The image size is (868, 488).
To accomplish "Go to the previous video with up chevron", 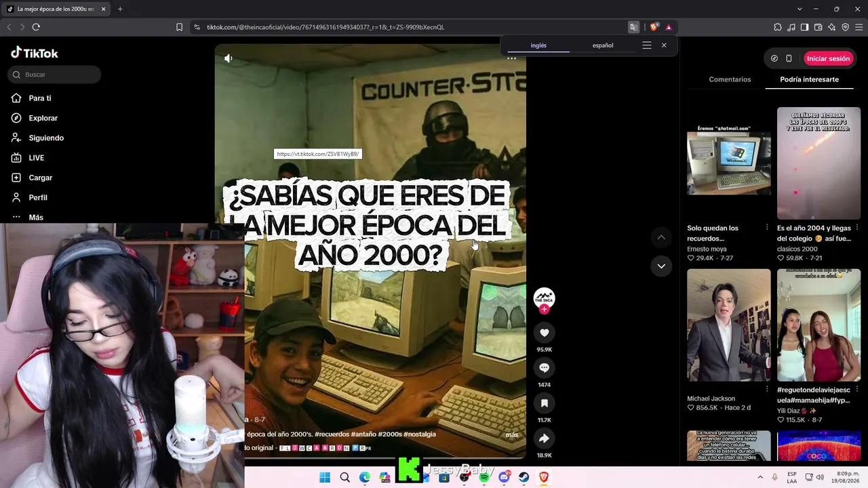I will (661, 237).
